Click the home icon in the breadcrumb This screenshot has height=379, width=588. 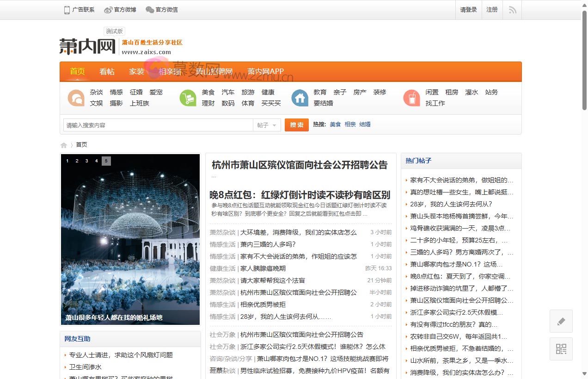[x=63, y=144]
